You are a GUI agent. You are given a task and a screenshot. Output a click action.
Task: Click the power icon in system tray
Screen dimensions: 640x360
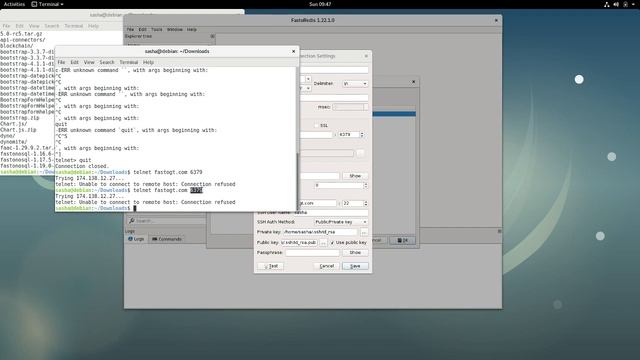625,4
